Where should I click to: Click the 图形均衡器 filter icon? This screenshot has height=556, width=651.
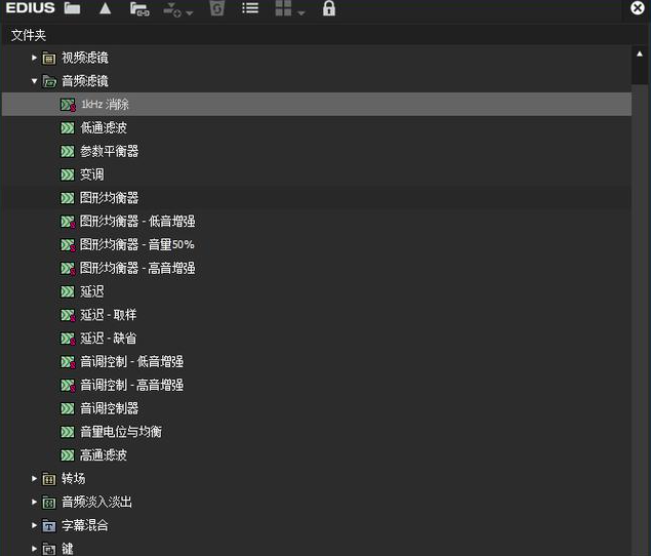tap(67, 198)
